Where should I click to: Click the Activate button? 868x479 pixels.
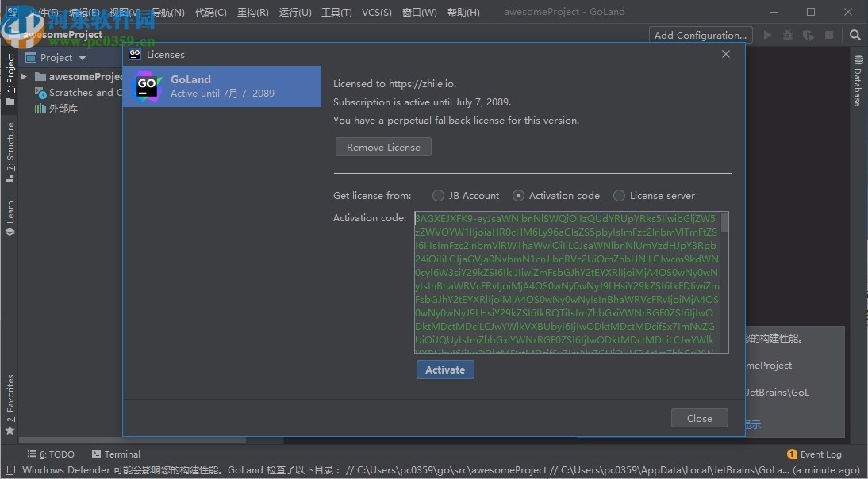[x=445, y=370]
